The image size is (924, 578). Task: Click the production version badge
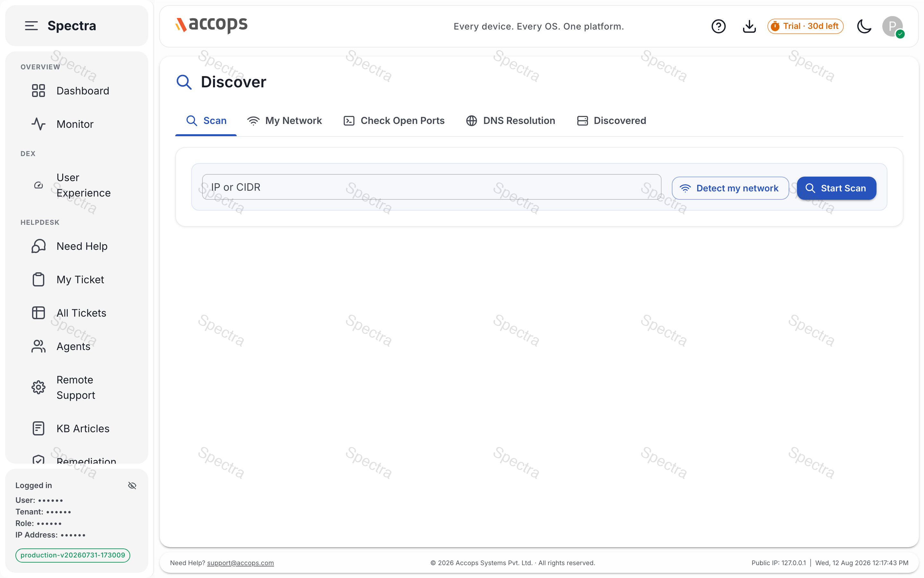tap(73, 555)
